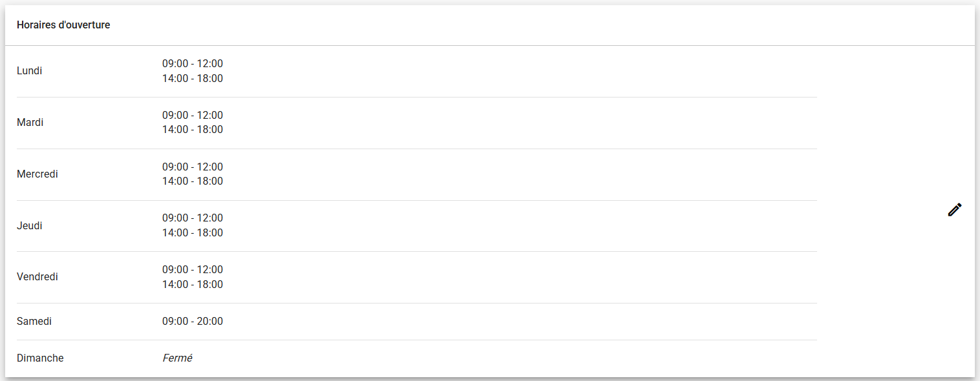
Task: Select the Lundi day label
Action: [30, 71]
